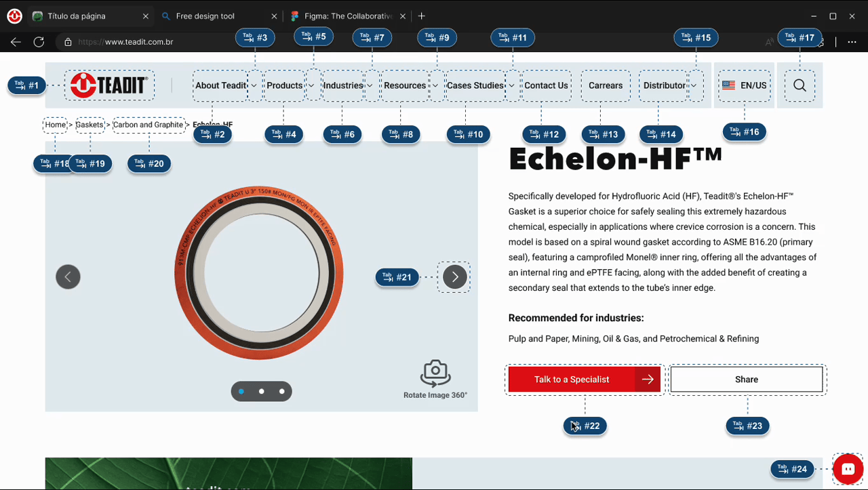Open the site search magnifier icon
868x490 pixels.
click(x=800, y=85)
